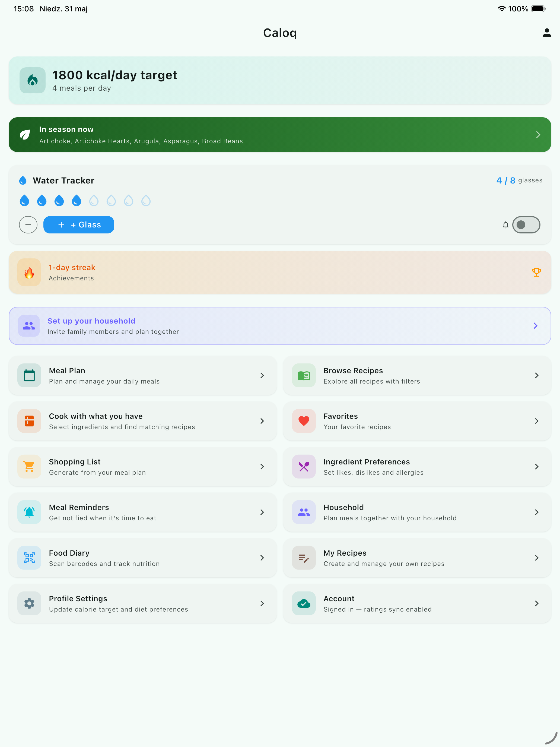Tap the Account cloud-check icon
Viewport: 560px width, 747px height.
pyautogui.click(x=304, y=603)
